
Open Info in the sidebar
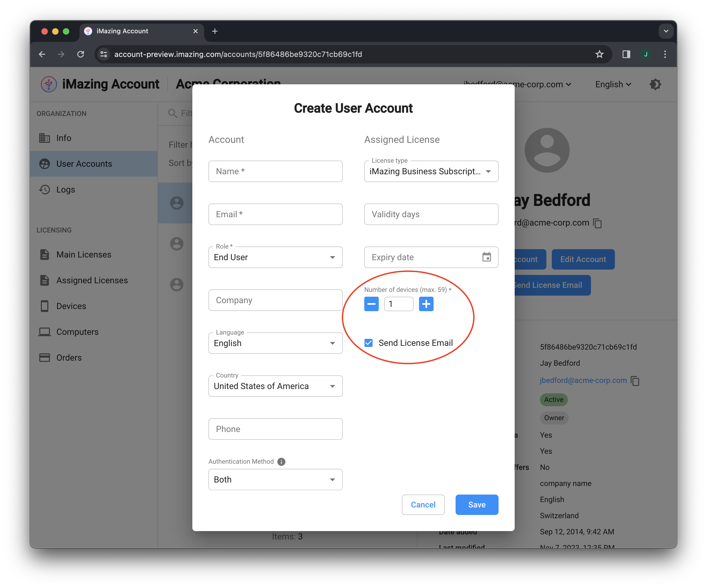[x=94, y=138]
